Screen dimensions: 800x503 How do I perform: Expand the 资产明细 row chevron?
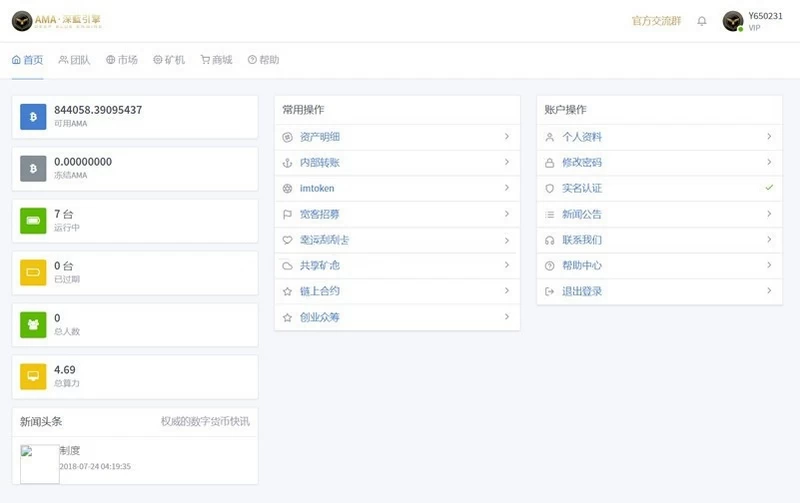pyautogui.click(x=507, y=136)
